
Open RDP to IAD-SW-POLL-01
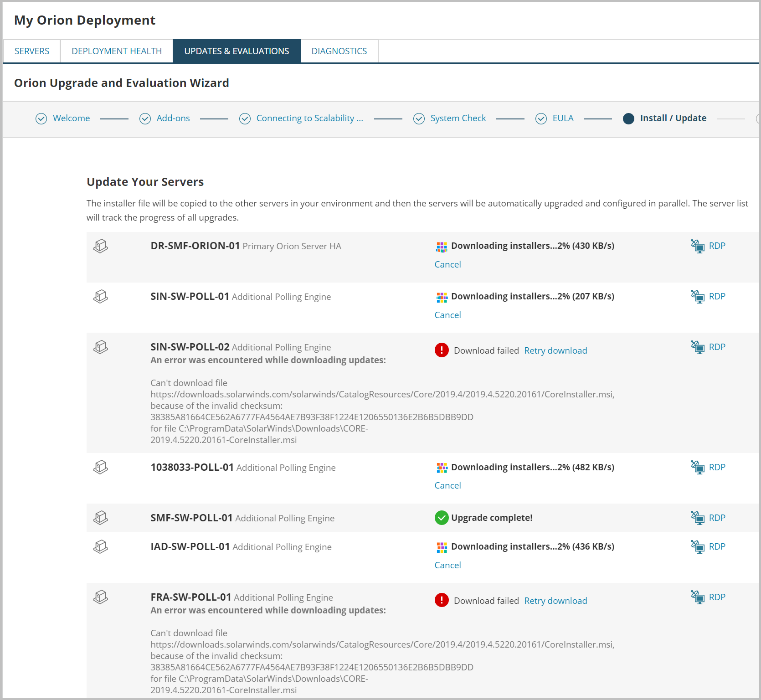click(717, 546)
